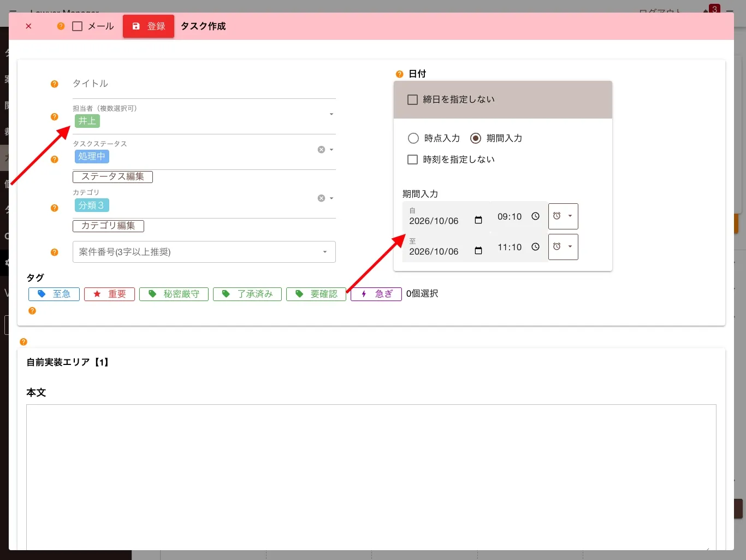Screen dimensions: 746x560
Task: Toggle the 了承済み tag
Action: pyautogui.click(x=247, y=294)
